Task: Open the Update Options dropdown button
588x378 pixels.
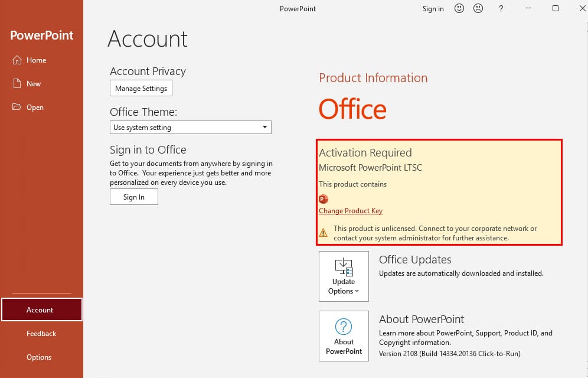Action: (344, 276)
